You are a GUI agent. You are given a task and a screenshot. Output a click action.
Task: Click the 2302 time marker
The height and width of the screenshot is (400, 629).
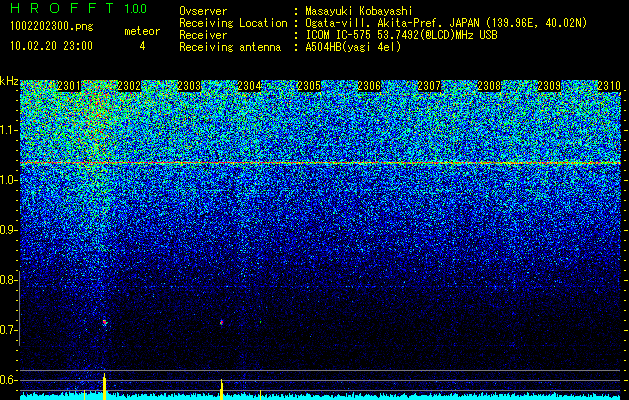(129, 86)
